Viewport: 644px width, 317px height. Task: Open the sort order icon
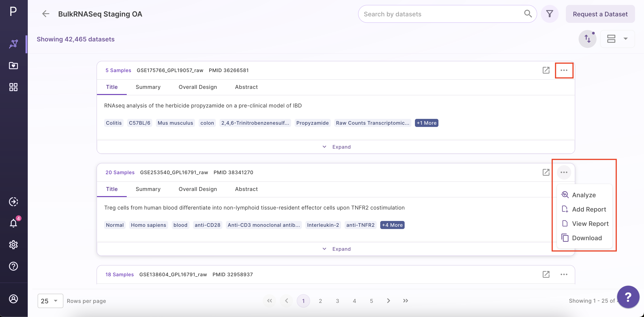click(588, 39)
